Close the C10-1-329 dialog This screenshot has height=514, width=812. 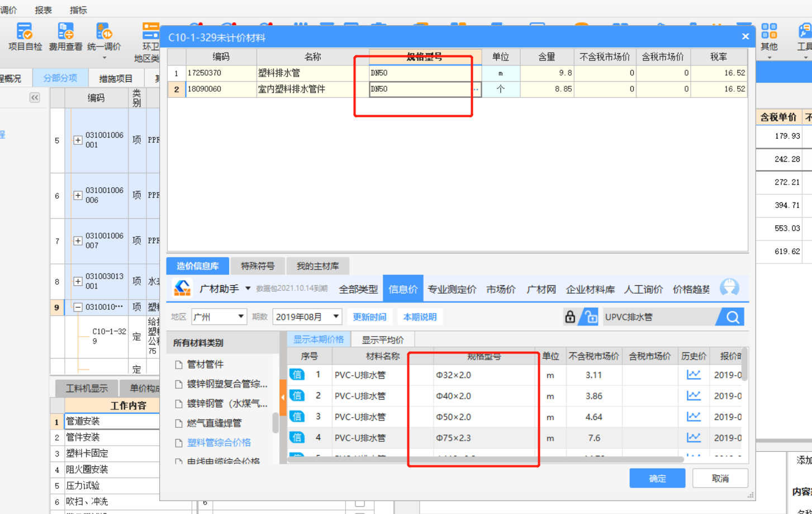745,36
